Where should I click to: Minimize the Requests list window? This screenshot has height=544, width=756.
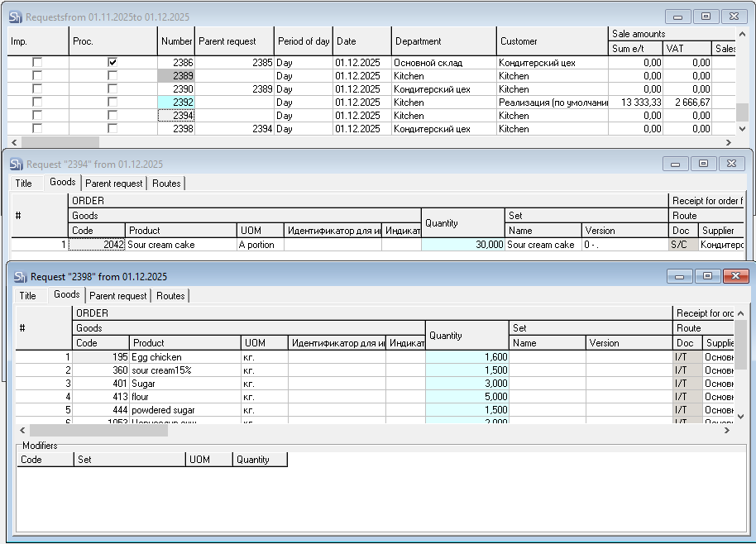pyautogui.click(x=678, y=17)
